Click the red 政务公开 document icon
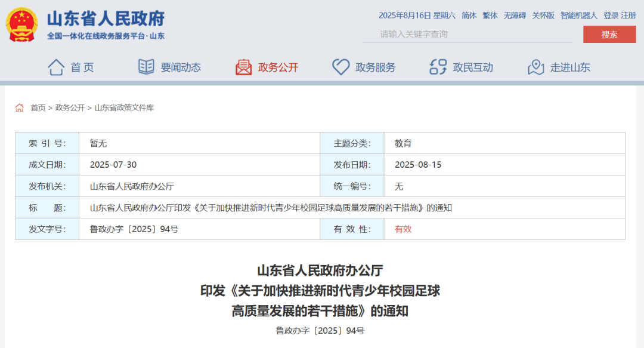Screen dimensions: 644x348 243,67
